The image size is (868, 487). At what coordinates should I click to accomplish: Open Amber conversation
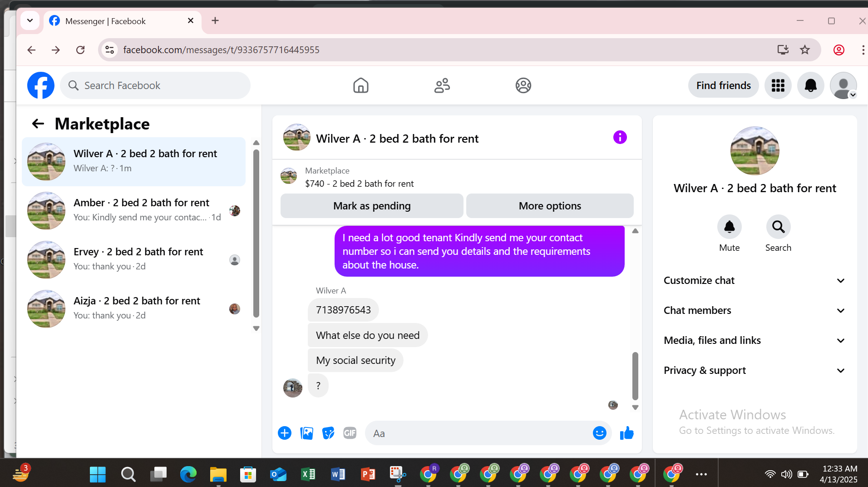[x=133, y=210]
